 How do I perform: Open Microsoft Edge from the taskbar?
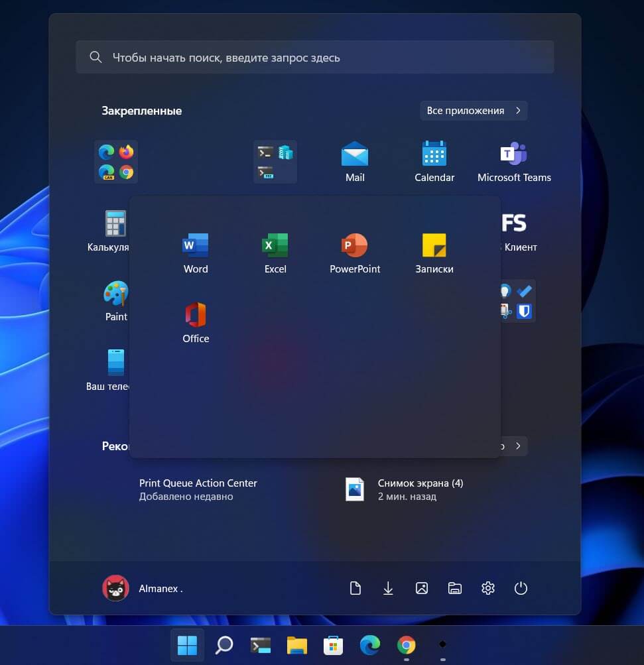(369, 645)
